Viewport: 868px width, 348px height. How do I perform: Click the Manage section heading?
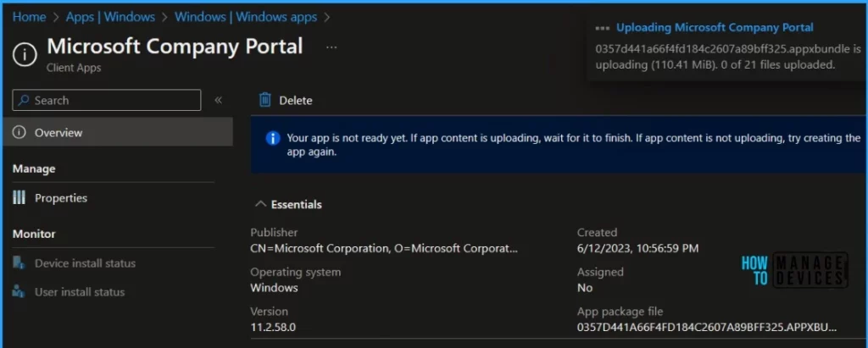point(34,168)
